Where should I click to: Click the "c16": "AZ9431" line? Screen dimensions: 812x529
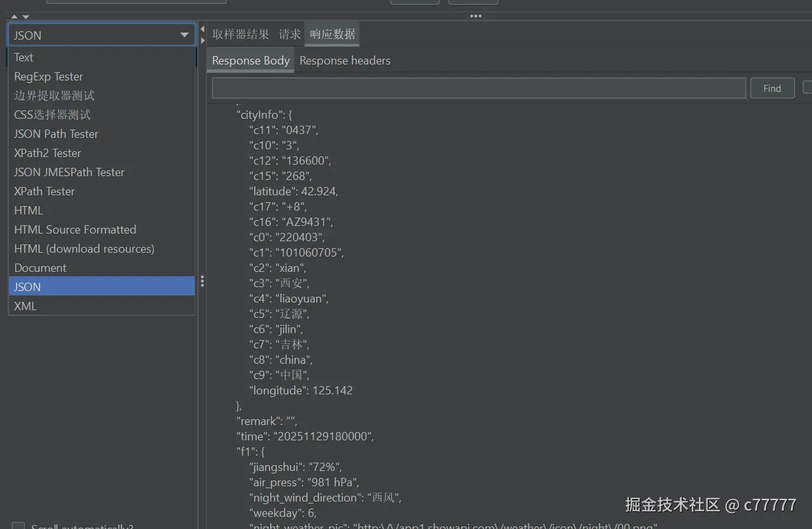pos(291,222)
